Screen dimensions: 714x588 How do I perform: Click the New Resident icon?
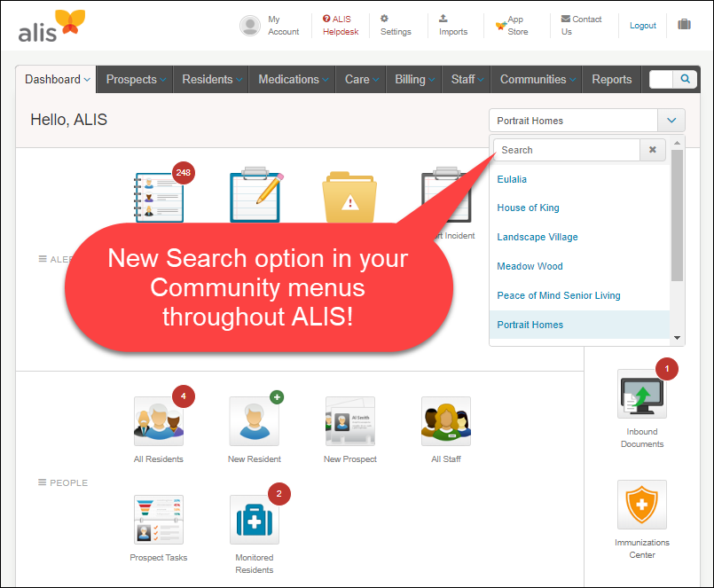point(255,421)
